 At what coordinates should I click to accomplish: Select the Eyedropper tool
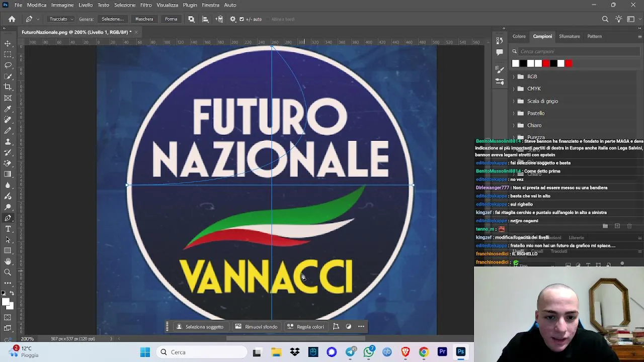point(8,109)
